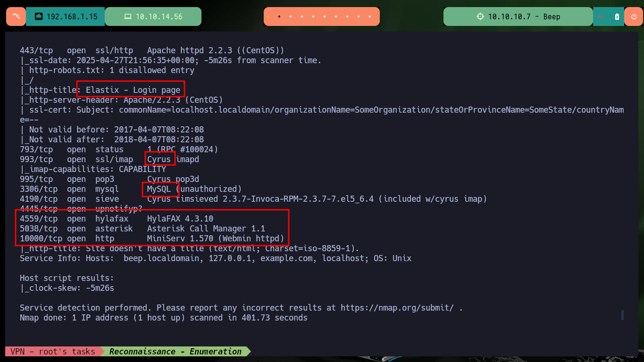Switch to the last workspace dot
Image resolution: width=644 pixels, height=362 pixels.
pos(370,16)
